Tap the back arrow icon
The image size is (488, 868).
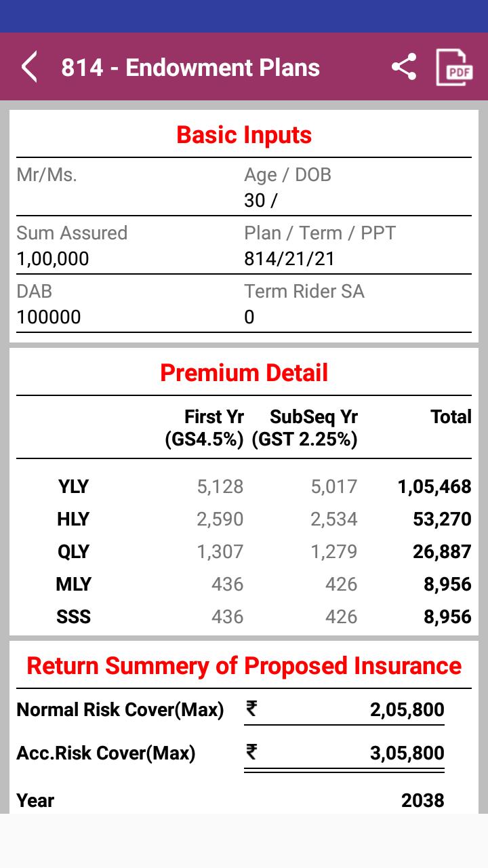(x=28, y=68)
